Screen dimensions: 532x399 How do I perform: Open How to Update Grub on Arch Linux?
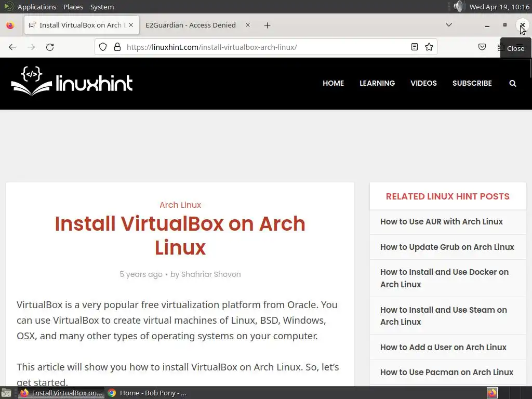tap(447, 247)
